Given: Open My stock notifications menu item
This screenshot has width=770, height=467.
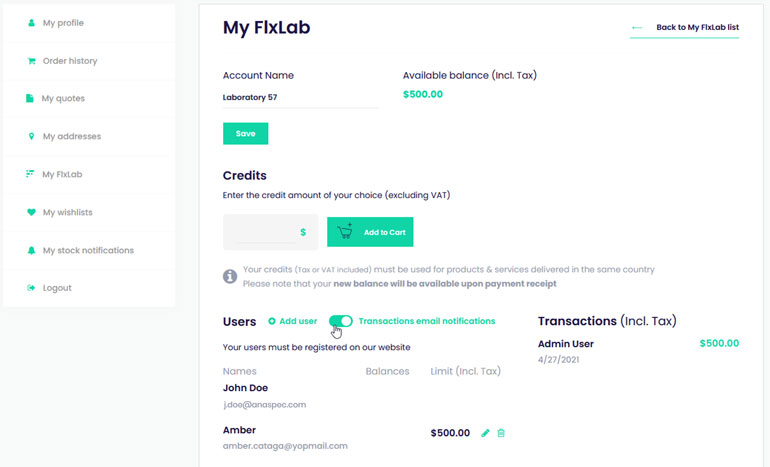Looking at the screenshot, I should tap(88, 250).
